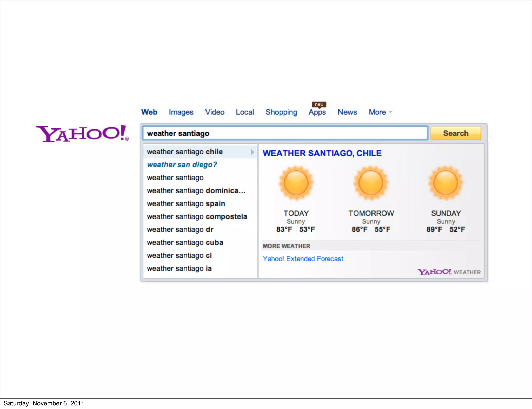Click the TOMORROW forecast label
The width and height of the screenshot is (532, 409).
coord(371,213)
